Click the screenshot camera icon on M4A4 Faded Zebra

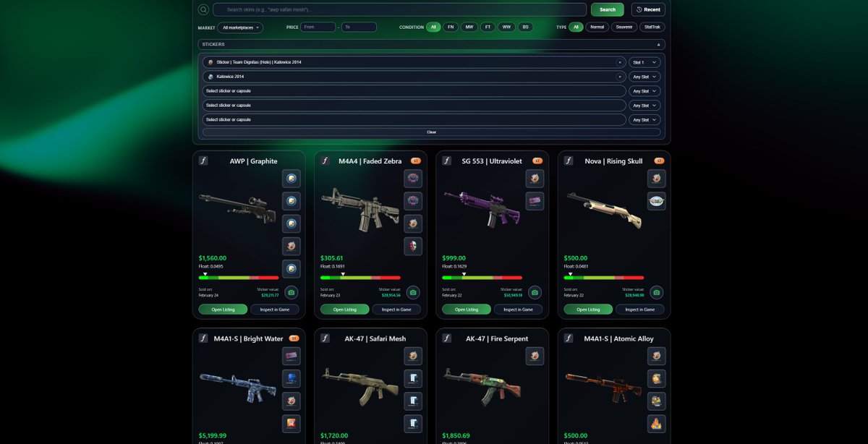413,292
